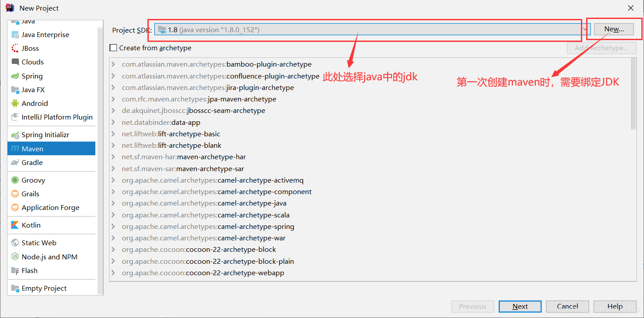Screen dimensions: 644x318
Task: Click the Maven m icon
Action: 15,149
